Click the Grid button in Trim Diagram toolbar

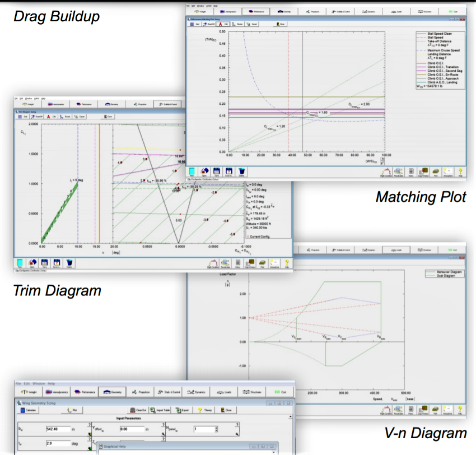click(x=22, y=117)
